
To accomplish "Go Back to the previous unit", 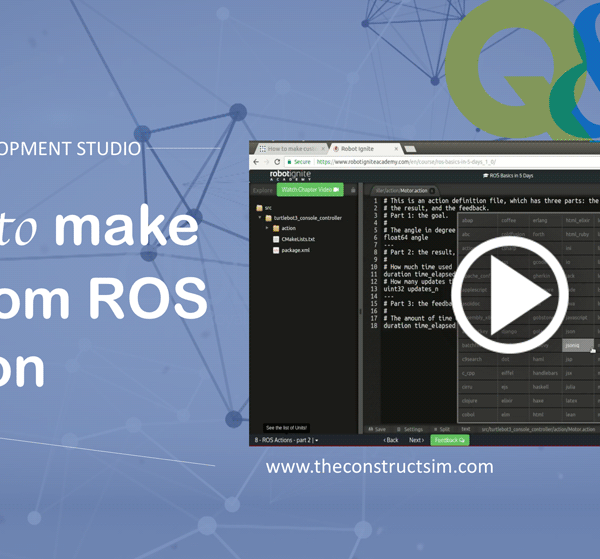I will tap(391, 440).
